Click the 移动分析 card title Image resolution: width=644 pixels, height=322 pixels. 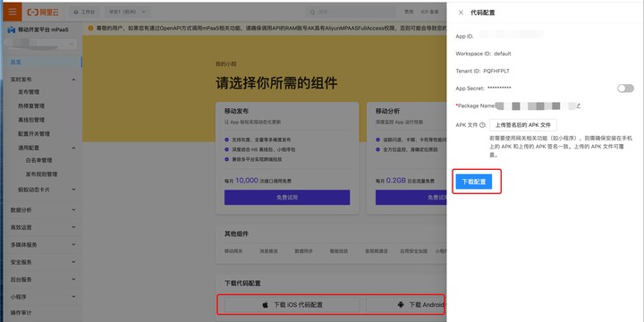(x=387, y=111)
